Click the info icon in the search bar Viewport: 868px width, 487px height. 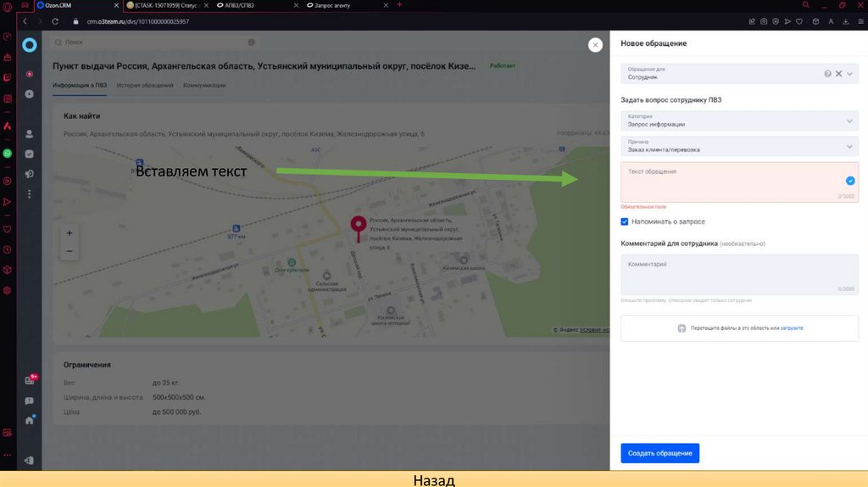click(x=251, y=42)
